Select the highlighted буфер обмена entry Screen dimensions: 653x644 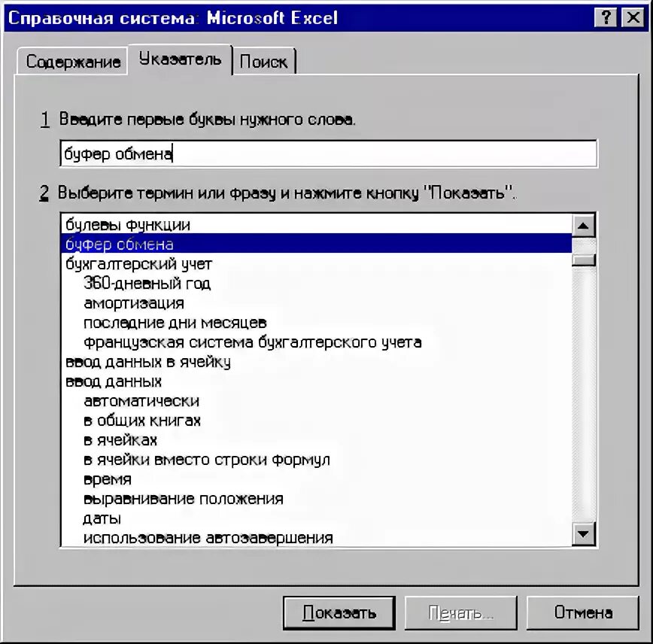[317, 244]
